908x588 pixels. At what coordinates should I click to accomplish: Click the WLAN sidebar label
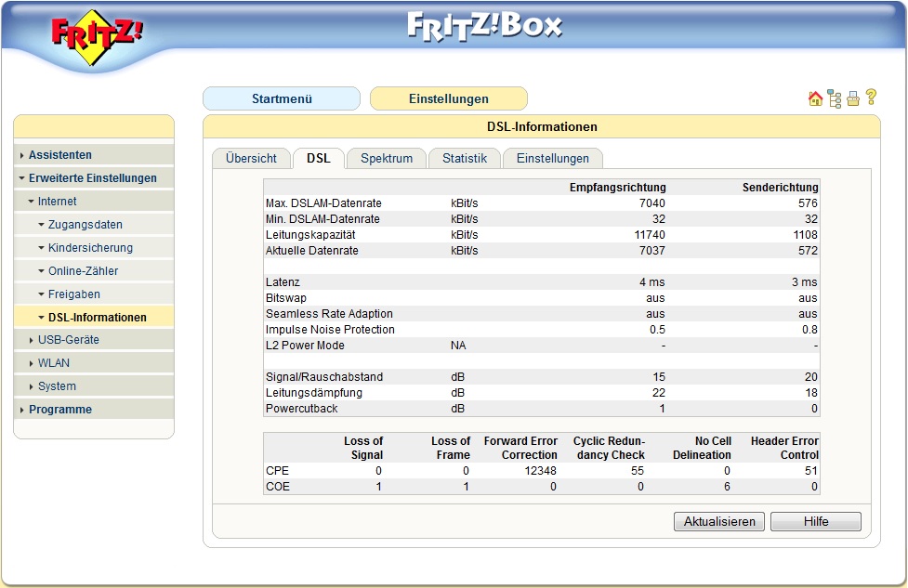click(x=54, y=363)
